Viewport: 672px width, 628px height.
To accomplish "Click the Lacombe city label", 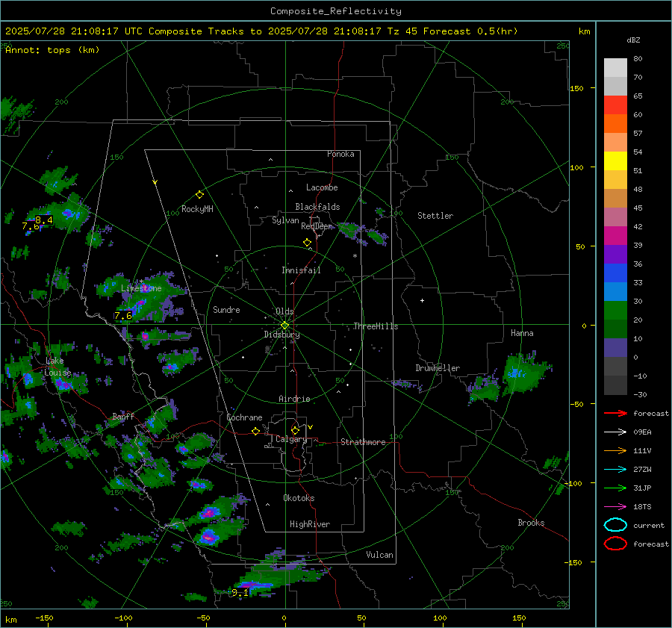I will (322, 187).
